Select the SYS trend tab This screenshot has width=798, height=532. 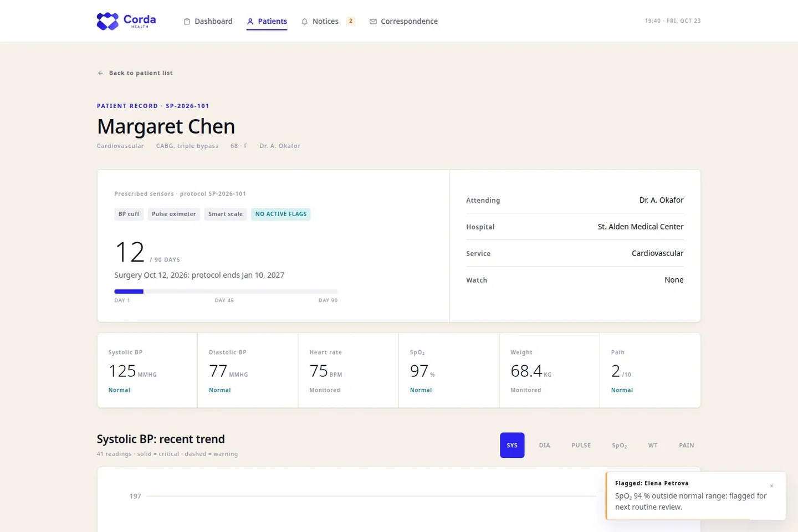[x=512, y=446]
